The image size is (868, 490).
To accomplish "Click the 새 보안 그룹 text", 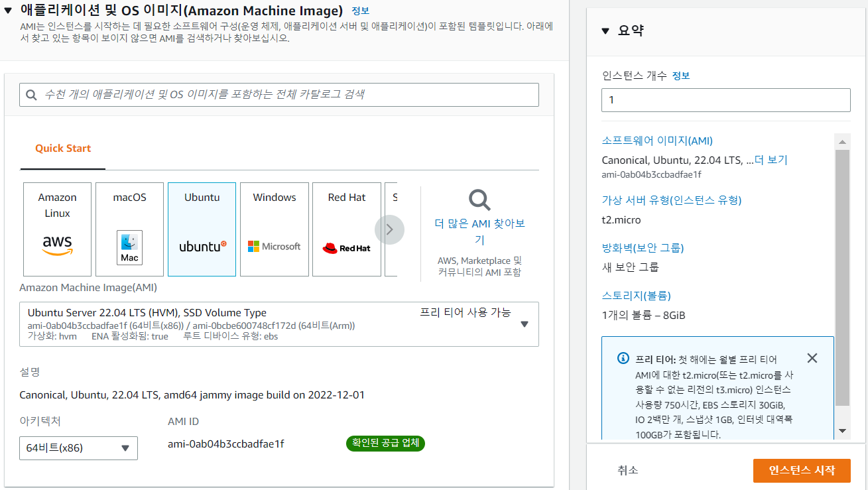I will [x=630, y=267].
